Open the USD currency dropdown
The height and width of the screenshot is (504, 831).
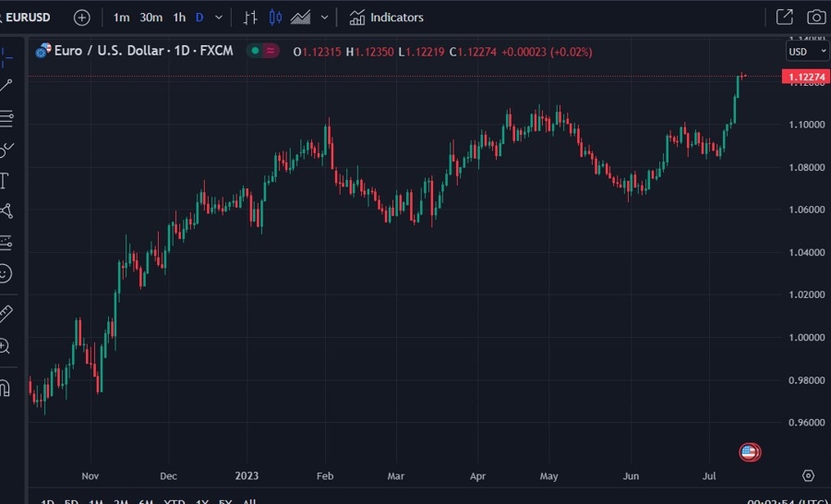pos(807,52)
